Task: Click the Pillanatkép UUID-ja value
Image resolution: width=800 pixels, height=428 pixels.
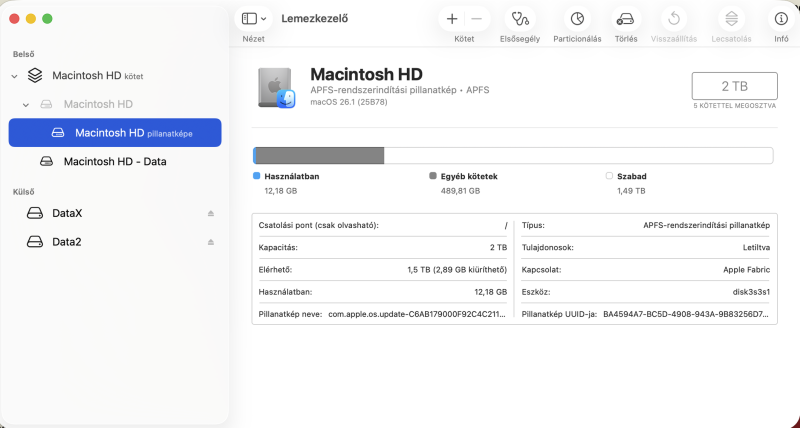Action: pyautogui.click(x=686, y=314)
